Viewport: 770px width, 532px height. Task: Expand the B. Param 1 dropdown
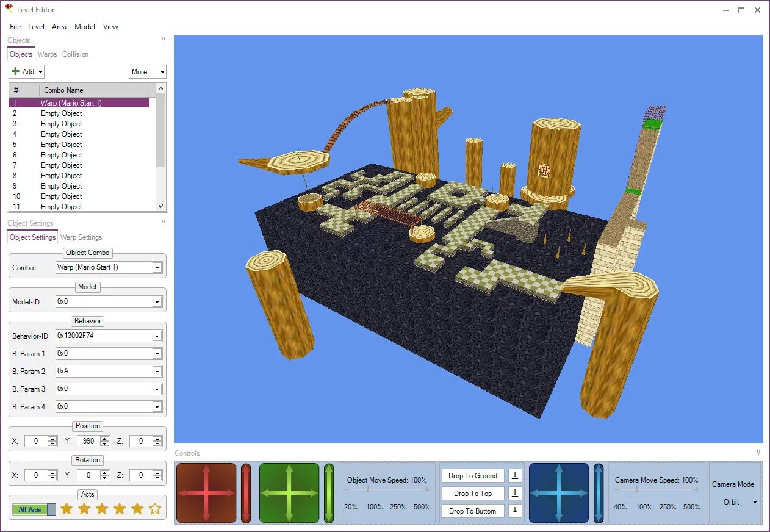[x=157, y=353]
